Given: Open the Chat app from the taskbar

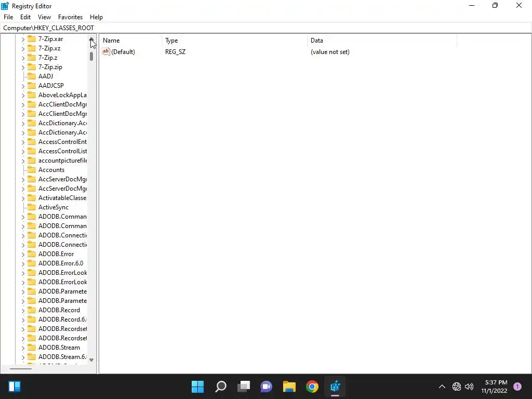Looking at the screenshot, I should [x=267, y=387].
